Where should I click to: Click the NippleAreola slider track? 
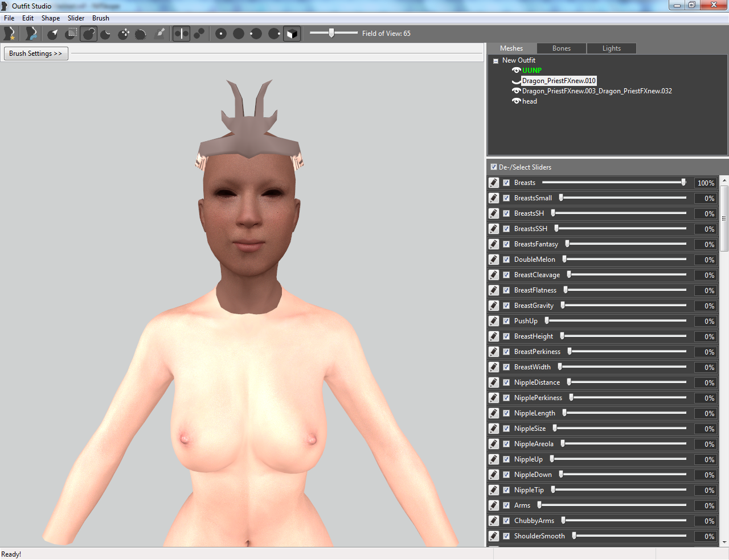(623, 444)
